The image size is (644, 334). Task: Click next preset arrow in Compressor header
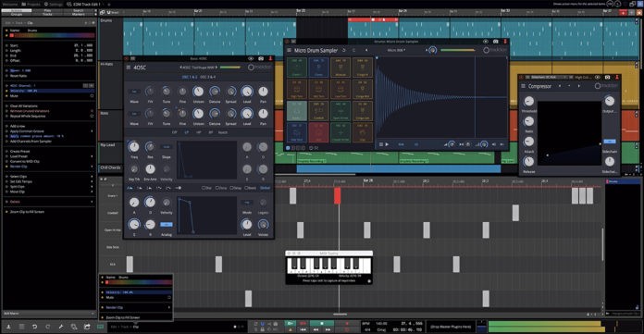coord(579,86)
